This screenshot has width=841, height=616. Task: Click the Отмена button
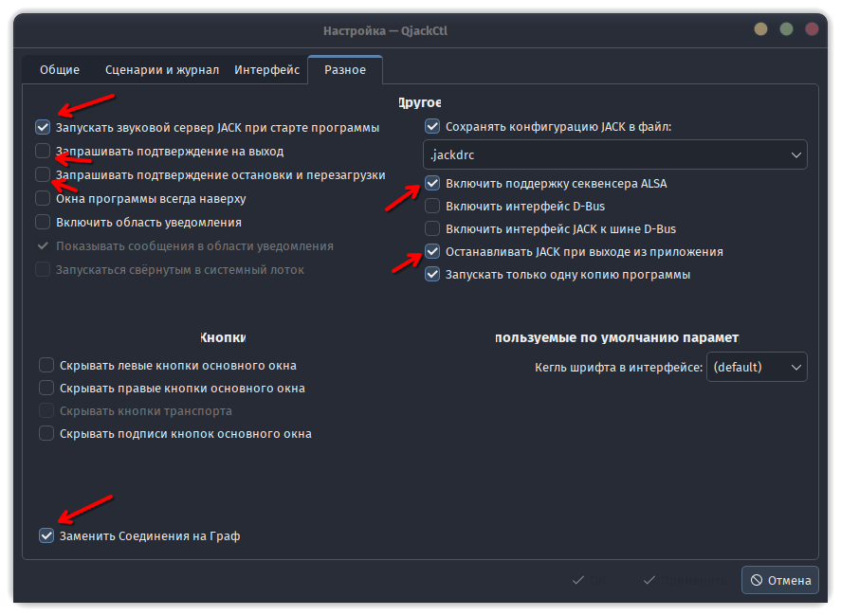pyautogui.click(x=779, y=580)
